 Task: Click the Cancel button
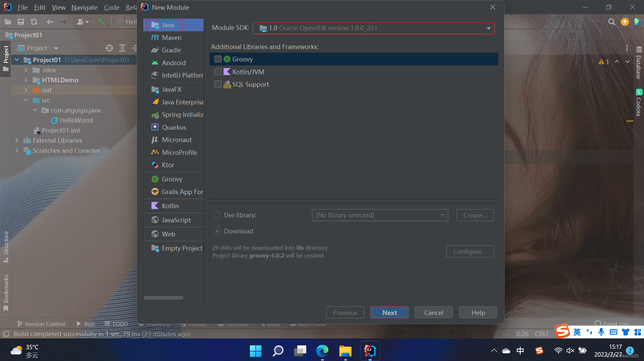point(434,313)
